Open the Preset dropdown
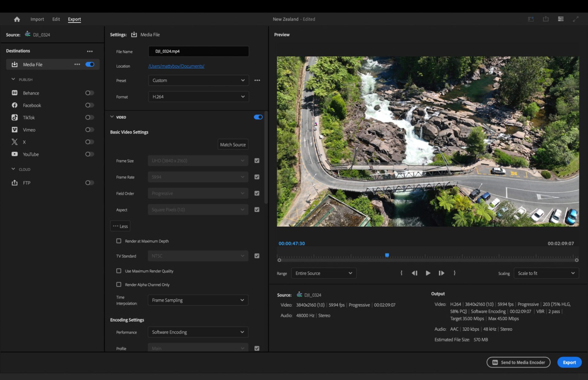588x380 pixels. tap(198, 80)
